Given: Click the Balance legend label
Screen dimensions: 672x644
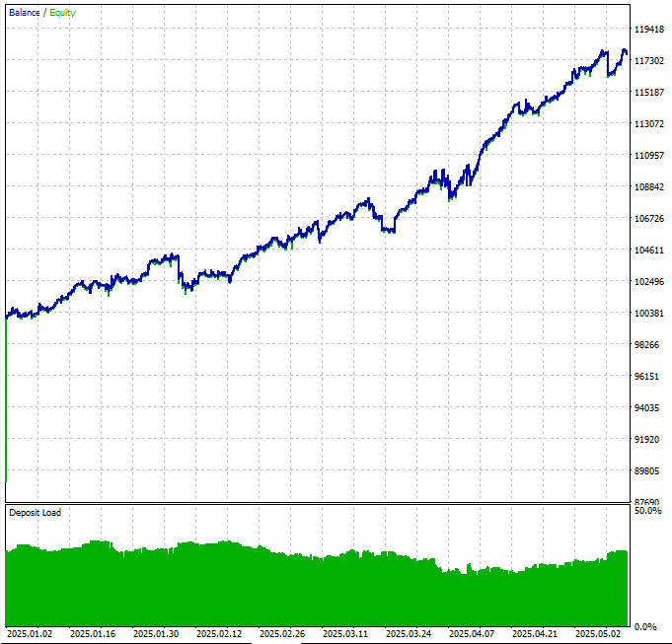Looking at the screenshot, I should (25, 13).
